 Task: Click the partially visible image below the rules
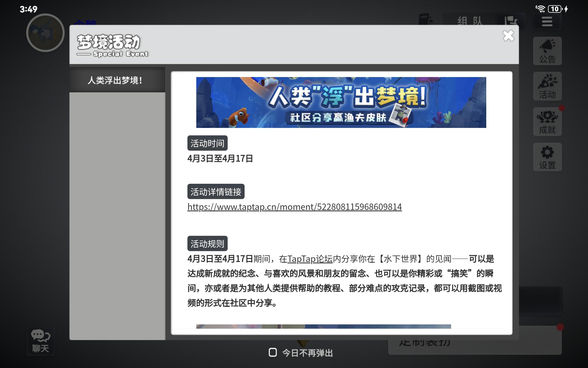click(x=323, y=326)
